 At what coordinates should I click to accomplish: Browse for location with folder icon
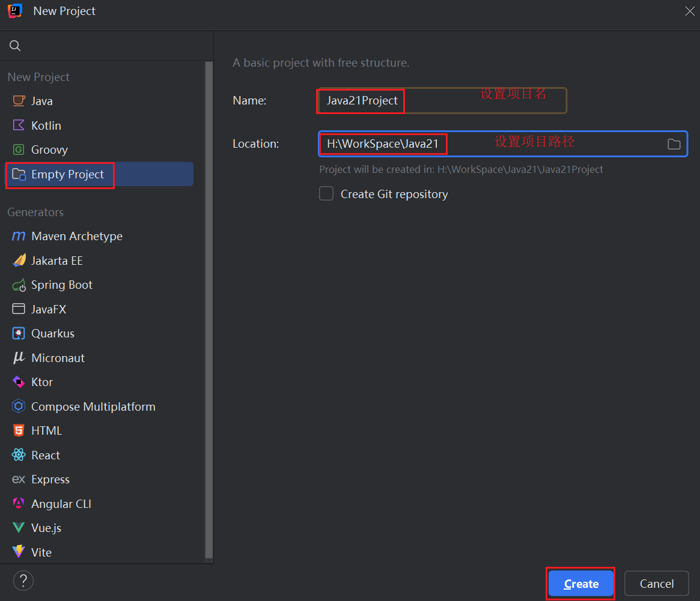point(674,144)
